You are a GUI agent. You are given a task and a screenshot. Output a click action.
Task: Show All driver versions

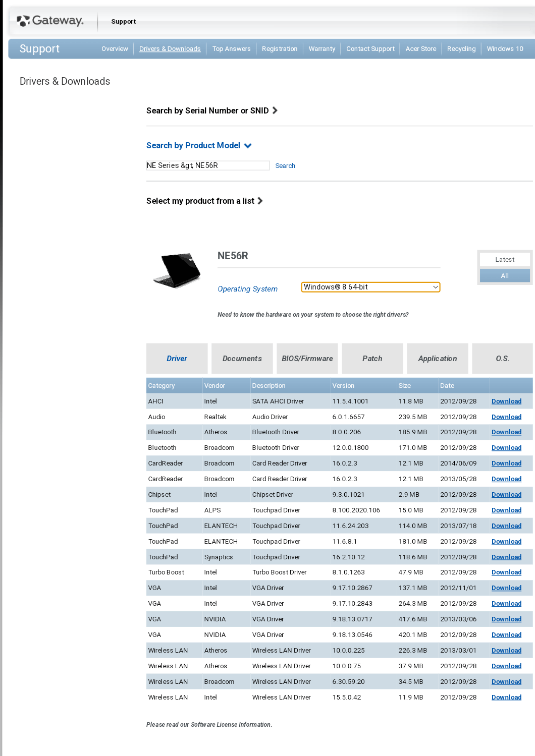tap(505, 275)
